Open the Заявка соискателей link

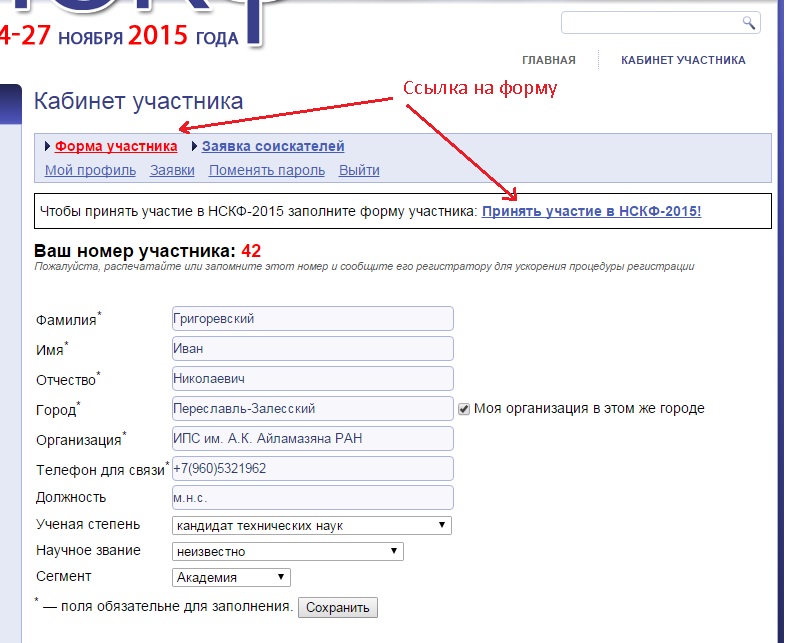pos(273,148)
